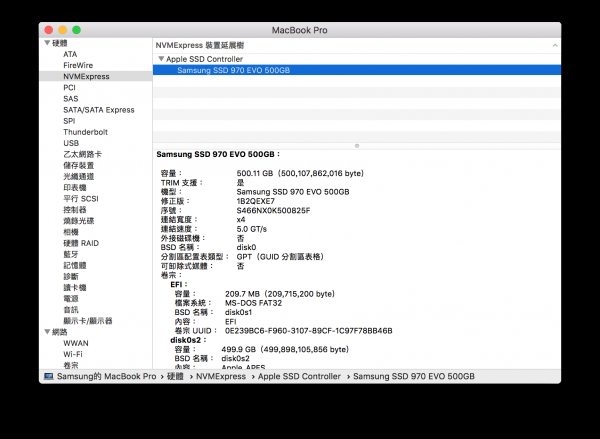
Task: Select USB in the sidebar
Action: tap(71, 143)
